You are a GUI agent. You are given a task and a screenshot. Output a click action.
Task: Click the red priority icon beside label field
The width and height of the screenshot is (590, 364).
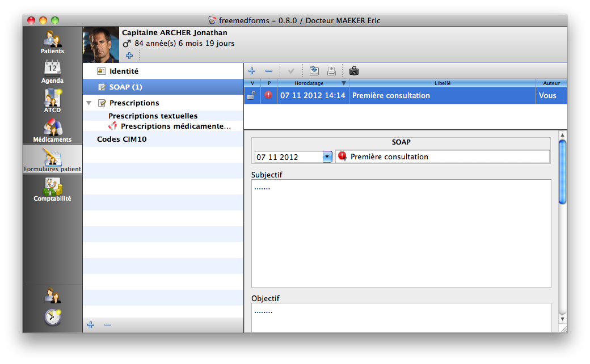point(342,156)
